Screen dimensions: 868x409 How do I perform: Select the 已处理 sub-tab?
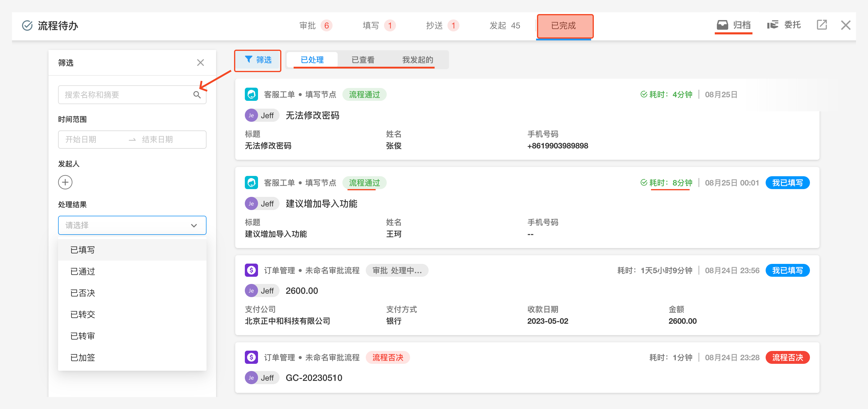click(312, 60)
